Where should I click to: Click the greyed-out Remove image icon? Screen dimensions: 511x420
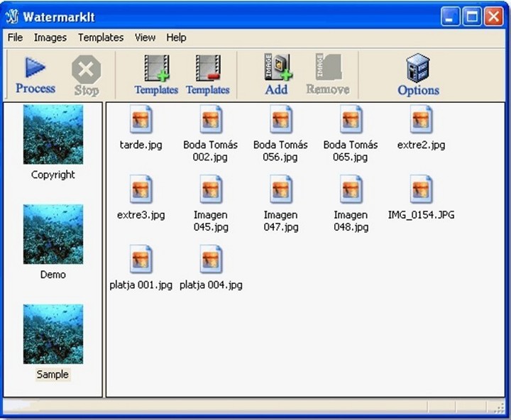click(x=328, y=67)
